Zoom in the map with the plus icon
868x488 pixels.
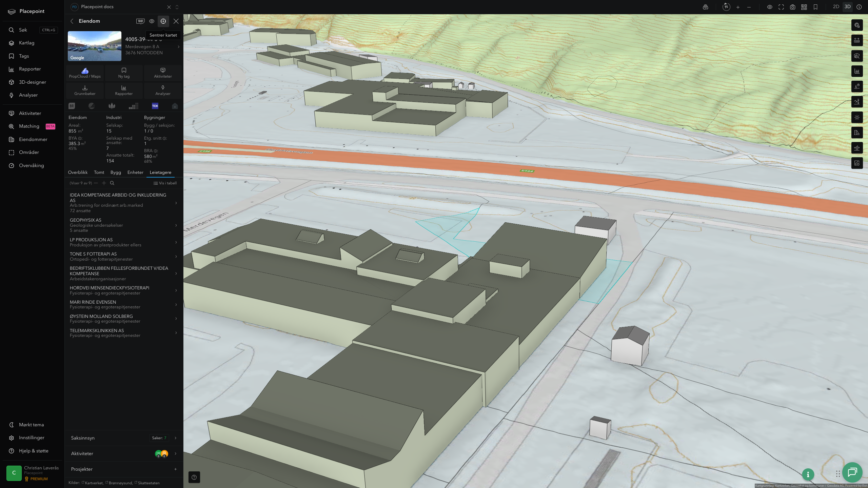click(738, 7)
